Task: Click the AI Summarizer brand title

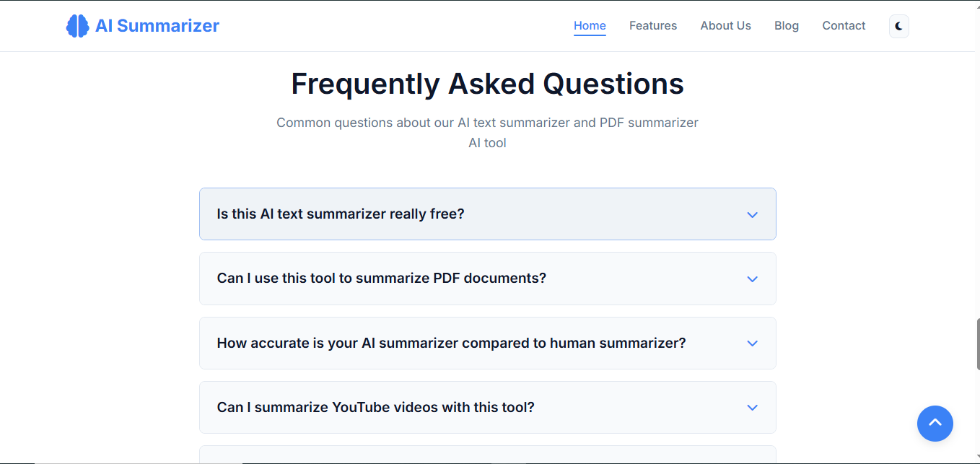Action: click(157, 26)
